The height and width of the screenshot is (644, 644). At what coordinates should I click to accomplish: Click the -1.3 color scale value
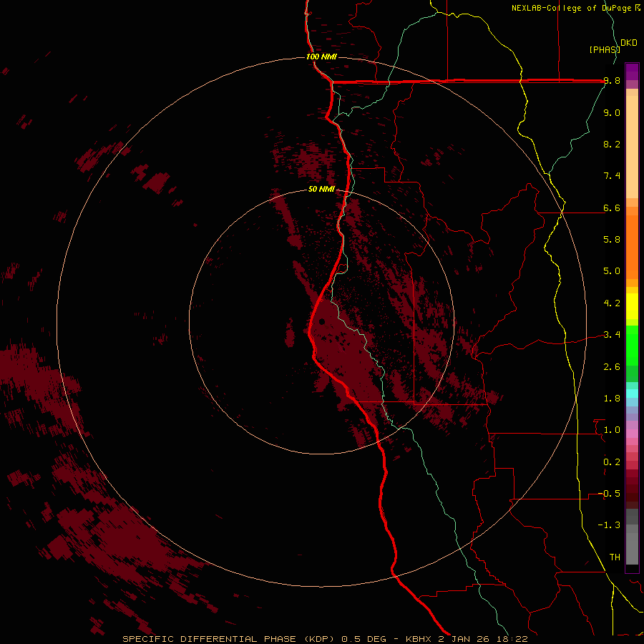(609, 525)
